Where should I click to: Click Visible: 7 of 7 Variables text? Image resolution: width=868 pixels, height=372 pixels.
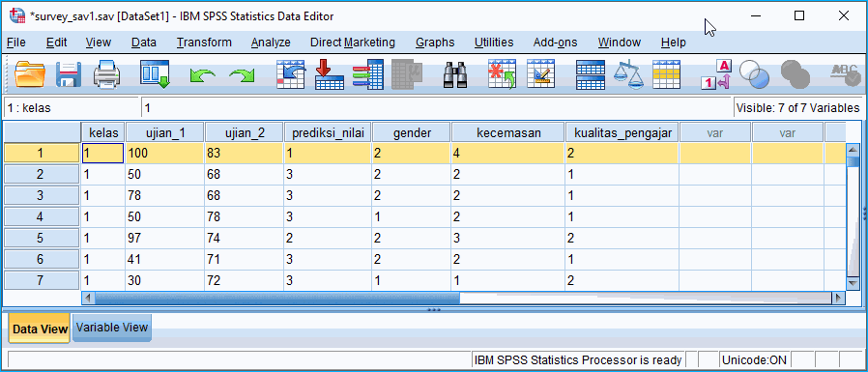(x=798, y=108)
